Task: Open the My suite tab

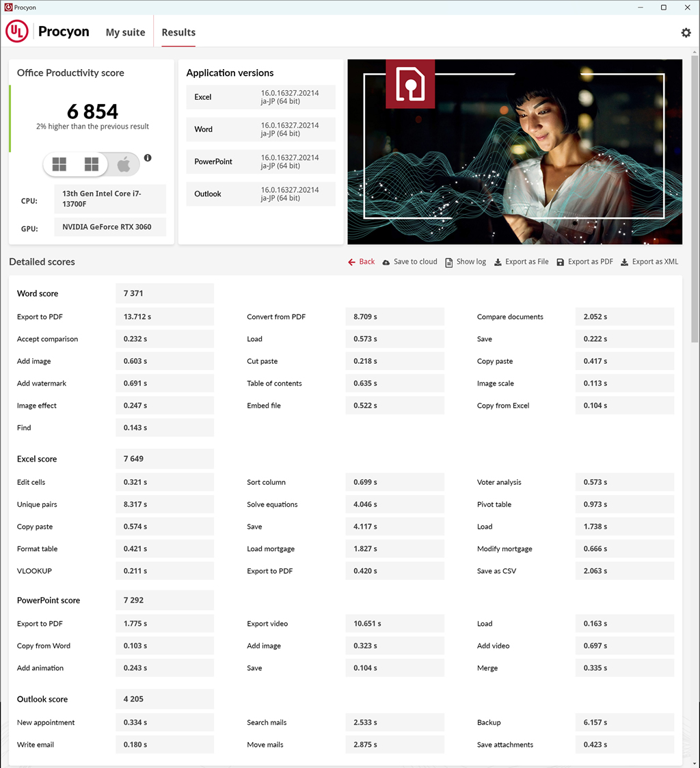Action: (x=125, y=32)
